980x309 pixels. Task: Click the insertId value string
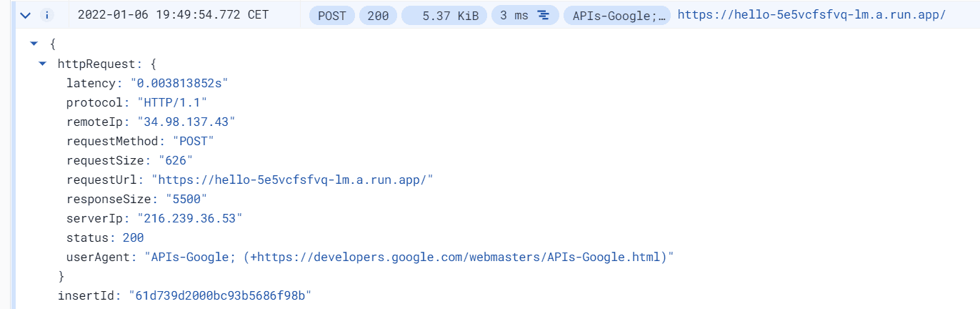220,295
